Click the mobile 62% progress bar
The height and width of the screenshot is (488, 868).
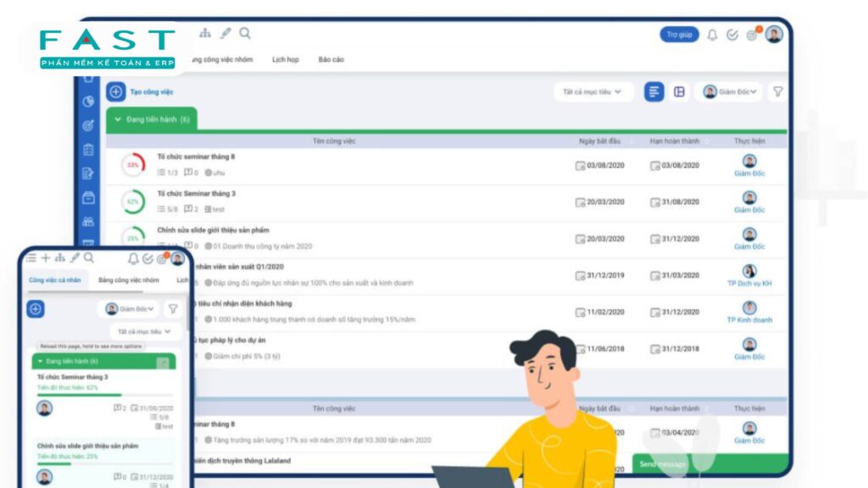coord(104,395)
